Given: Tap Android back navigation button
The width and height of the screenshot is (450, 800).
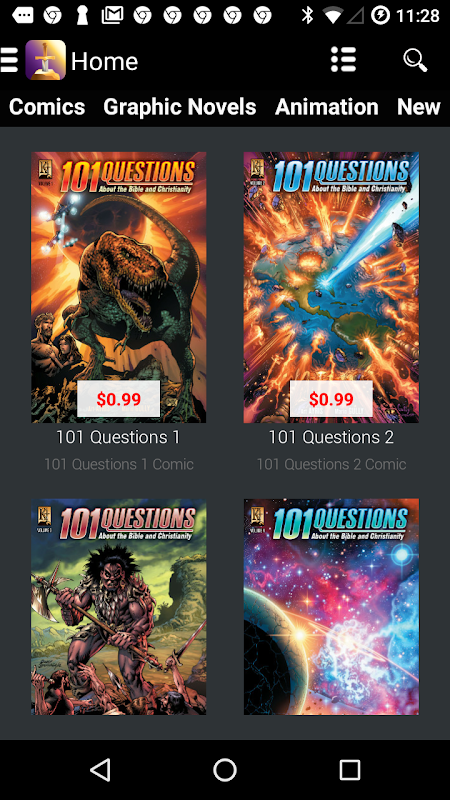Looking at the screenshot, I should point(100,769).
